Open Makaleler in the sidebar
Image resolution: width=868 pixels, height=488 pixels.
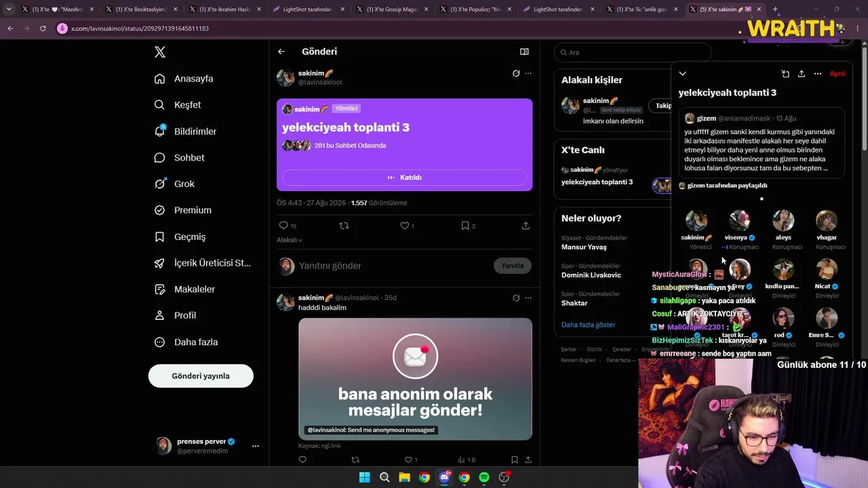[x=184, y=289]
